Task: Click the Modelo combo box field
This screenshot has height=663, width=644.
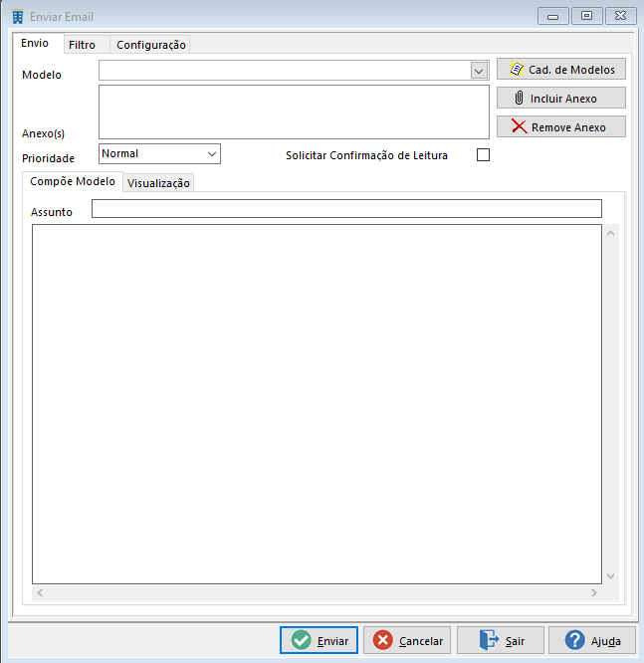Action: click(294, 71)
